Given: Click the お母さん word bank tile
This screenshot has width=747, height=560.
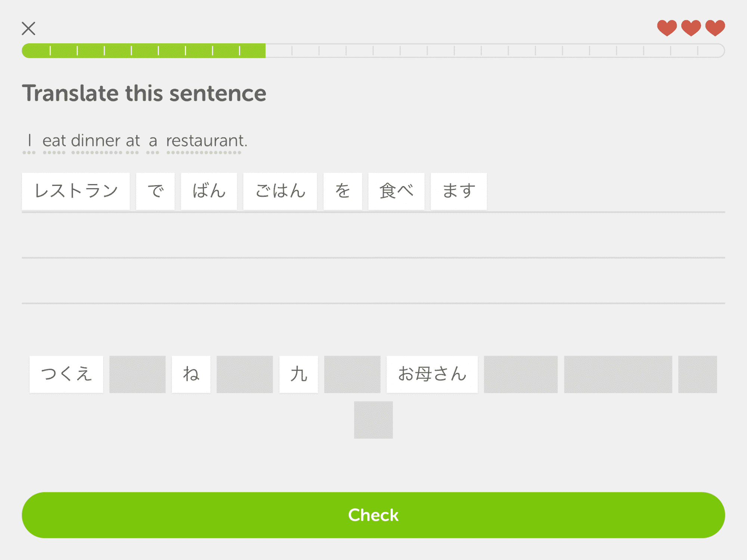Looking at the screenshot, I should [432, 374].
